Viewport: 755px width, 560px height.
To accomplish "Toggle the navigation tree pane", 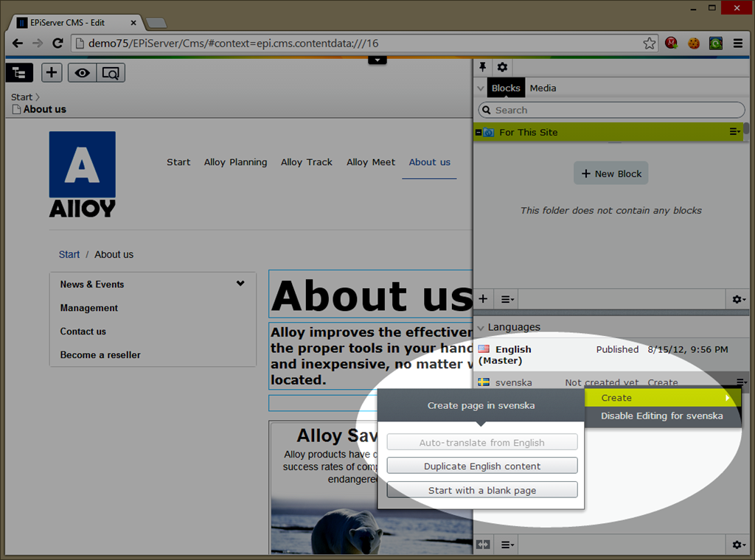I will tap(19, 72).
